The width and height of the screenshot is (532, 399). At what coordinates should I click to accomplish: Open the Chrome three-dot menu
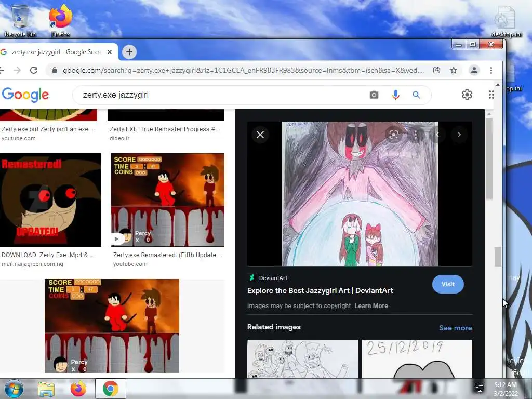coord(491,70)
